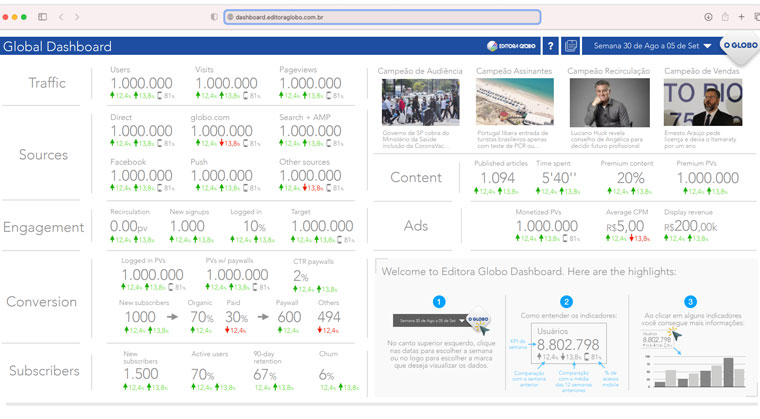Click the Paid 30% indicator
The width and height of the screenshot is (760, 419).
[x=237, y=317]
